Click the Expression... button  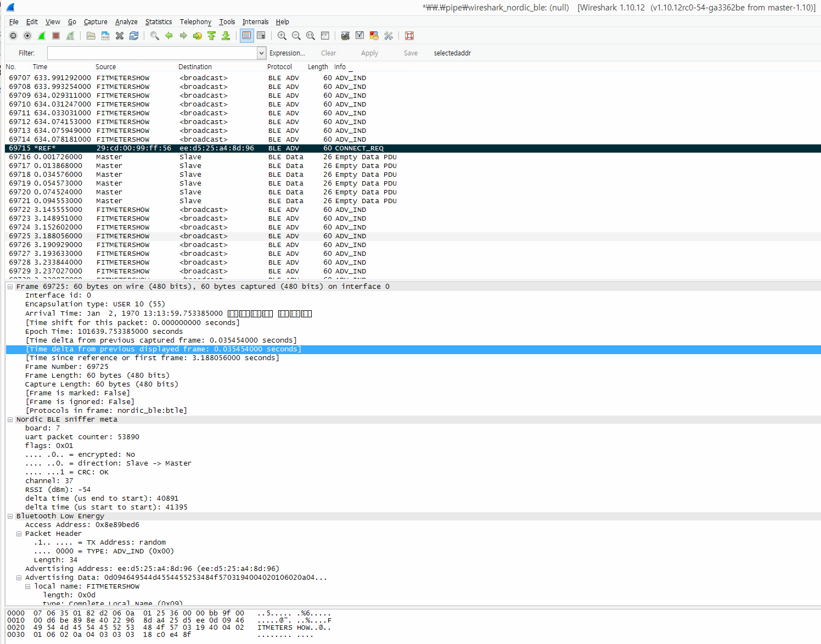287,53
